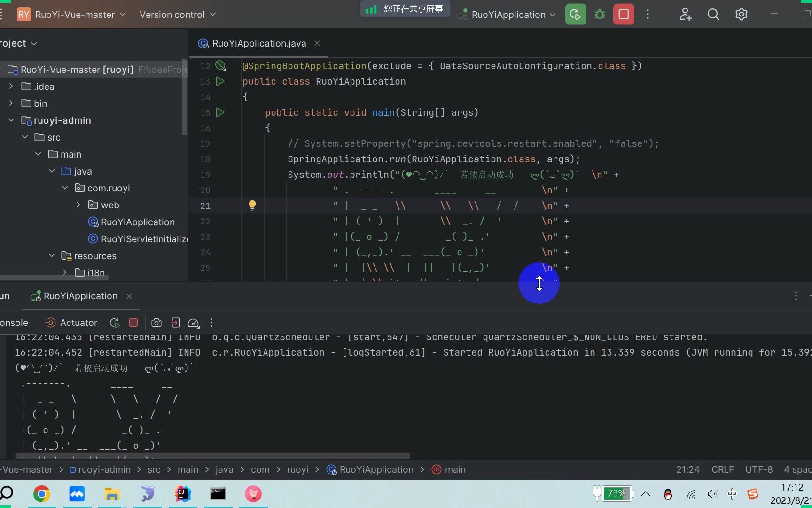
Task: Close the RuoYiApplication run tab
Action: pos(129,296)
